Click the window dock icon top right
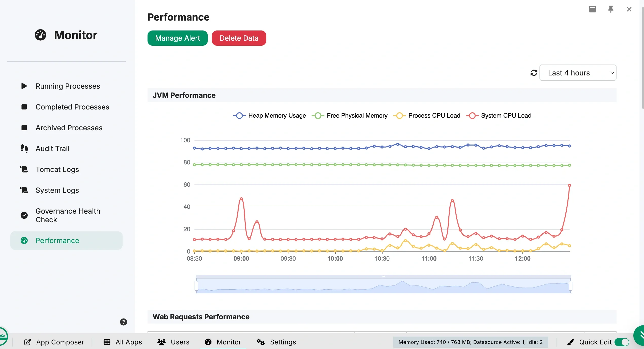This screenshot has width=644, height=349. point(592,9)
